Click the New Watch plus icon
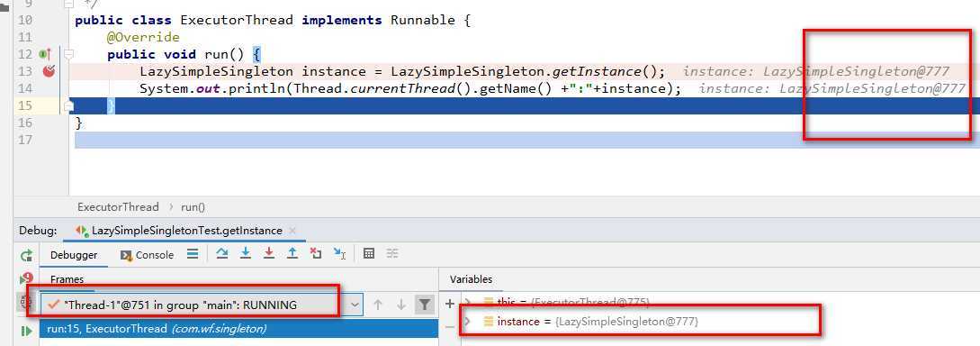The height and width of the screenshot is (346, 980). (x=450, y=304)
